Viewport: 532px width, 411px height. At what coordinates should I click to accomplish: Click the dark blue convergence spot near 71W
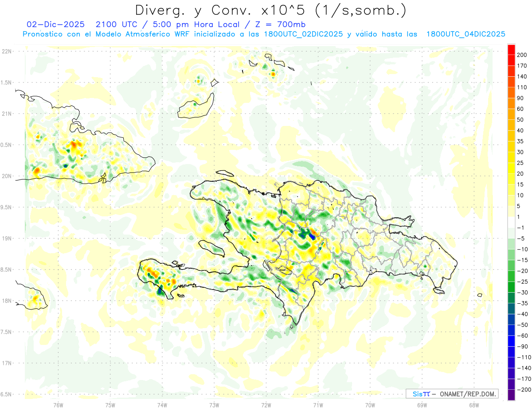(x=312, y=236)
